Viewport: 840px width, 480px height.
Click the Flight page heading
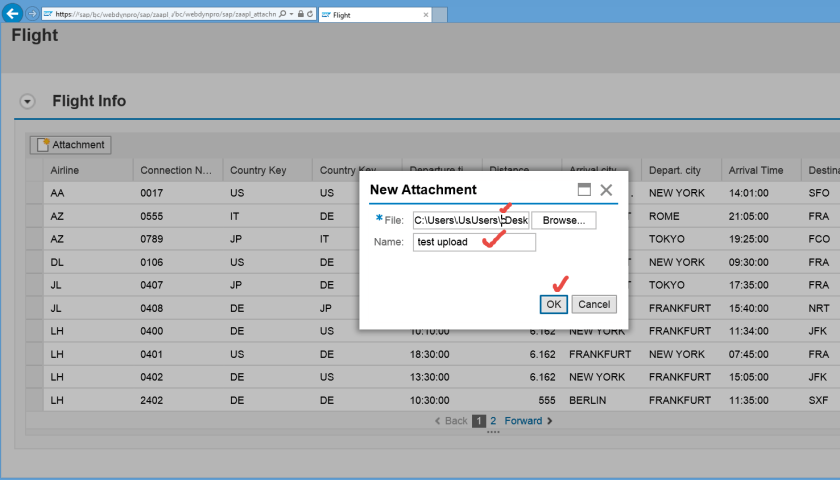[34, 35]
